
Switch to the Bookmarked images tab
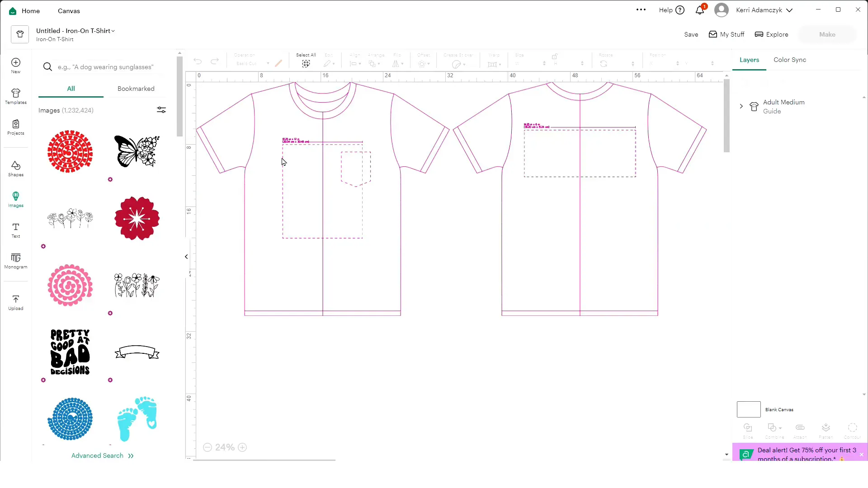[x=136, y=88]
